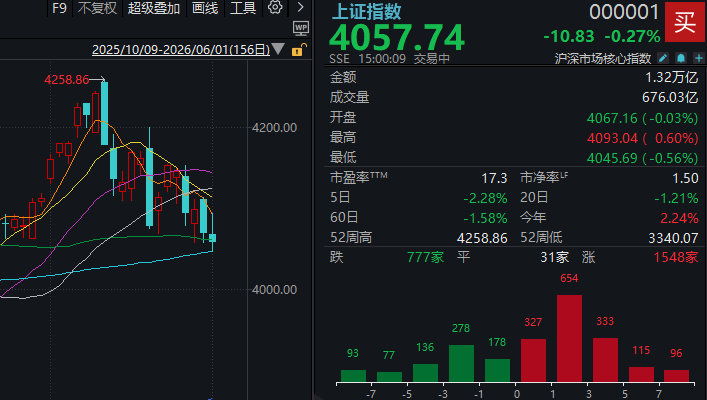
Task: Click the 最高 value 4093.04
Action: [612, 138]
